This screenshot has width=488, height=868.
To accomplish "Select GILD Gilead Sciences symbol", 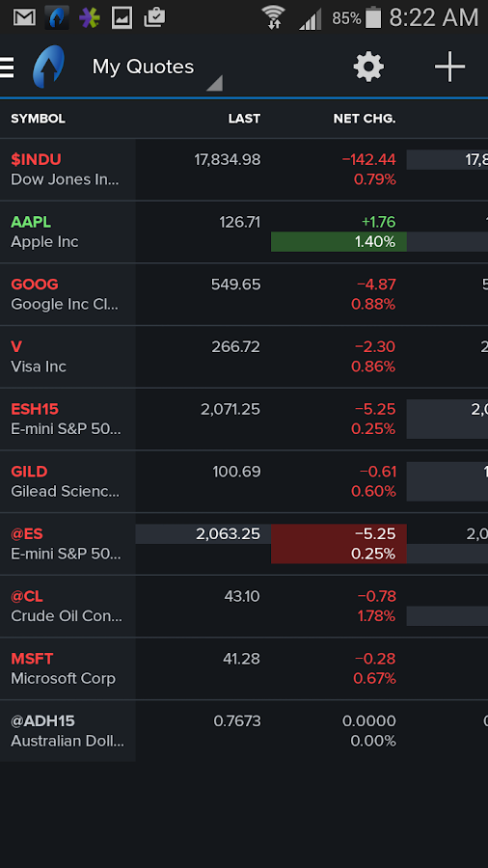I will (68, 481).
